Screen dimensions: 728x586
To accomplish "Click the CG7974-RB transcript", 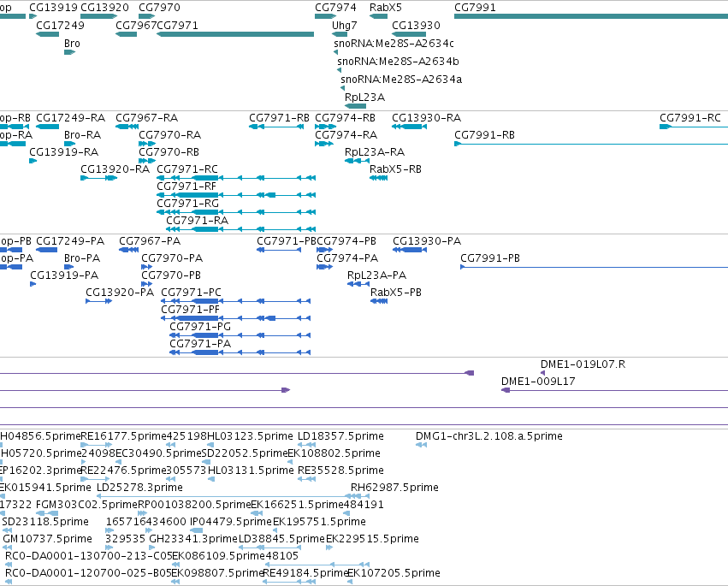I will pyautogui.click(x=325, y=127).
